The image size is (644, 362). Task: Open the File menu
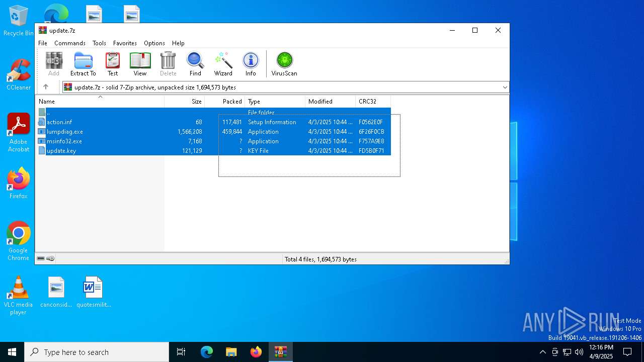(x=43, y=43)
